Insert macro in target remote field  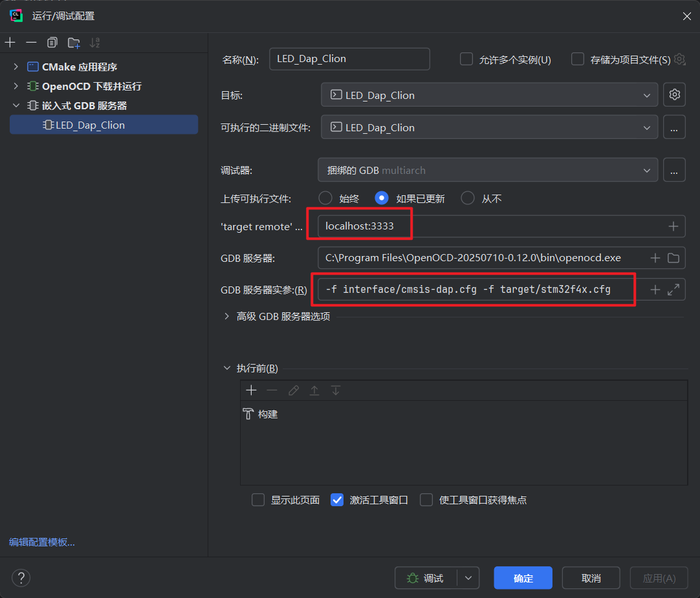click(x=673, y=226)
